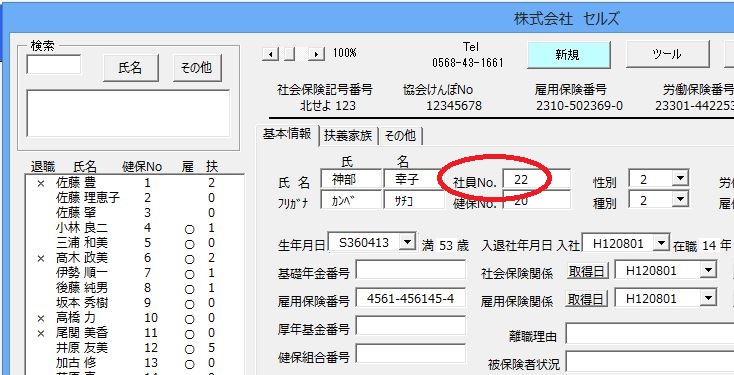The width and height of the screenshot is (734, 375).
Task: Open the 性別 dropdown arrow
Action: (x=681, y=178)
